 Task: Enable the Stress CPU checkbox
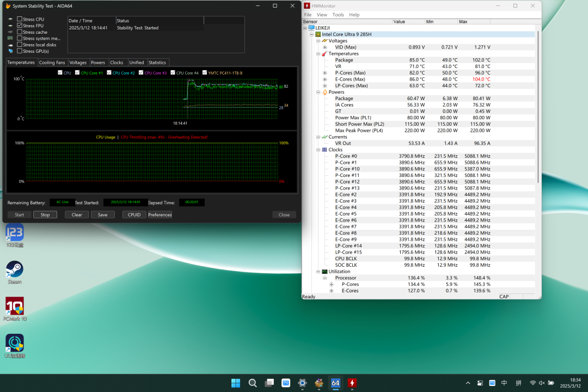[x=20, y=19]
